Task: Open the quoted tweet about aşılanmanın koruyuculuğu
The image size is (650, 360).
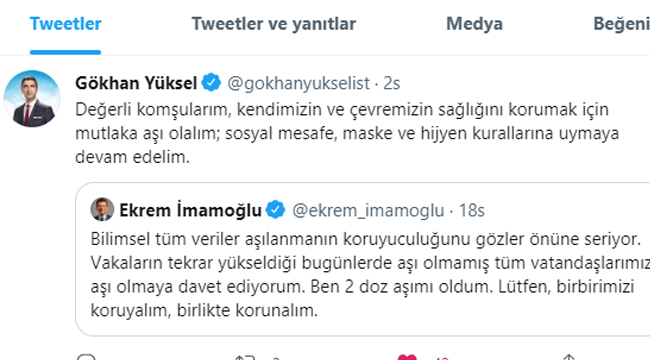Action: tap(363, 259)
